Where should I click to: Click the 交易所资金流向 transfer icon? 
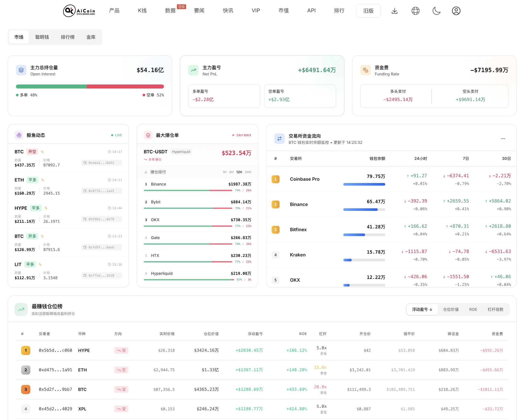pyautogui.click(x=280, y=139)
